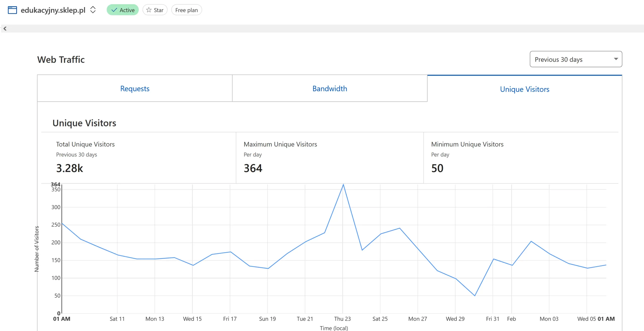Click the Thu 23 peak point on the chart
Screen dimensions: 644x331
[343, 185]
